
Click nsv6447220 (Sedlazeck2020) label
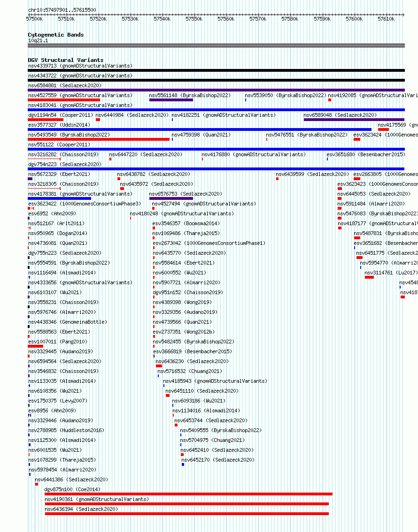tap(146, 154)
